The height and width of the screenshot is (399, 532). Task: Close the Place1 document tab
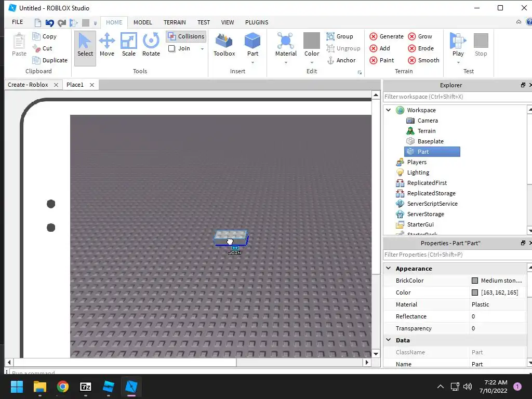pyautogui.click(x=92, y=85)
